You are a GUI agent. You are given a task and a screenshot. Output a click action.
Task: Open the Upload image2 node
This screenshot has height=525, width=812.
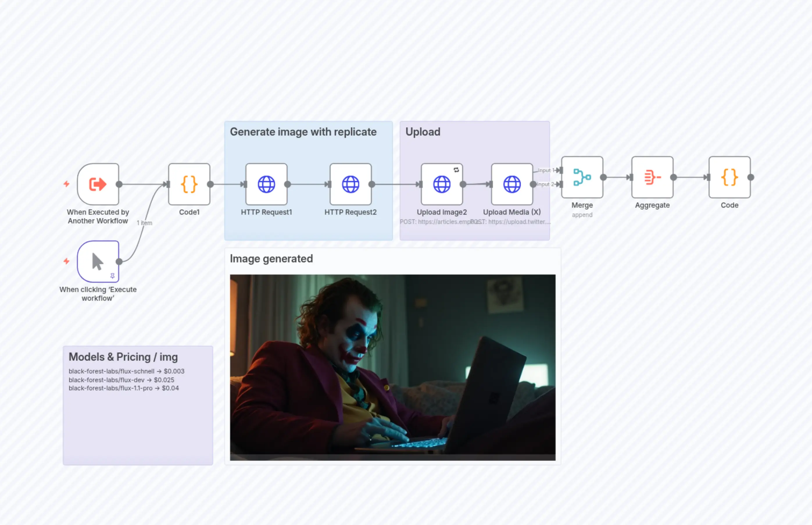pos(441,186)
